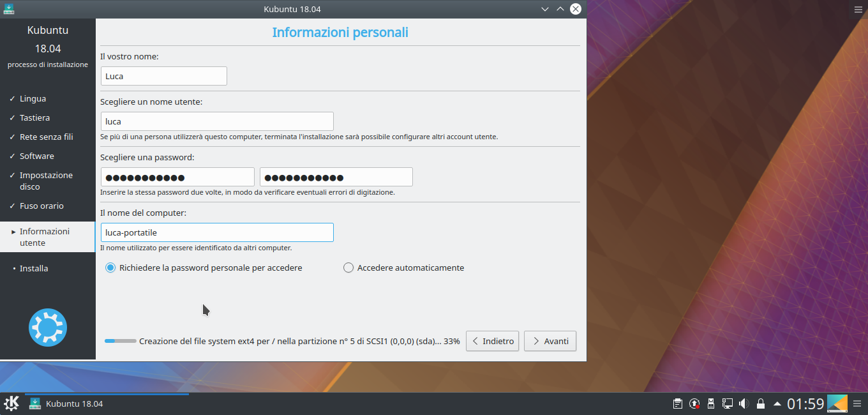Click the first password field

point(177,177)
